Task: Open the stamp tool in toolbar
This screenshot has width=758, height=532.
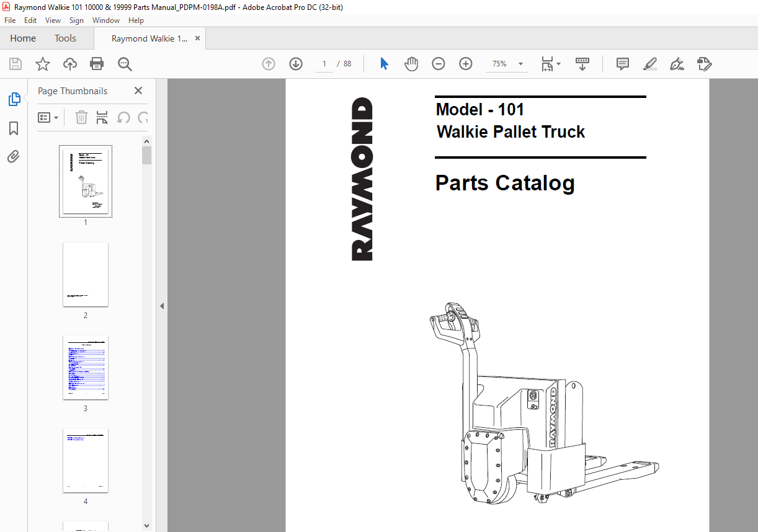Action: pyautogui.click(x=705, y=64)
